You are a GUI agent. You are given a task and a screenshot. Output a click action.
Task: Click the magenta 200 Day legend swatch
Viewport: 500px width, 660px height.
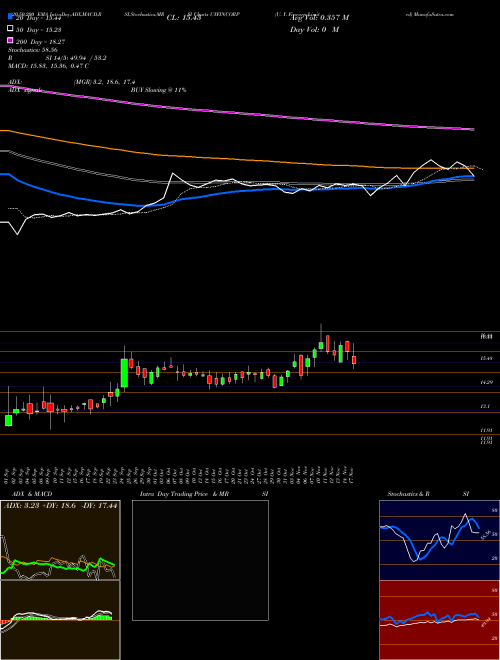(x=10, y=40)
